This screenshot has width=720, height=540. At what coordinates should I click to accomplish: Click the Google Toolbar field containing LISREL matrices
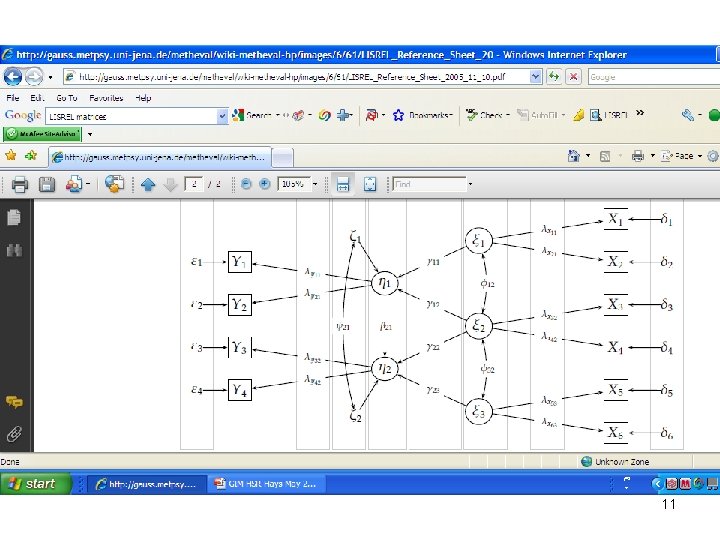tap(131, 116)
